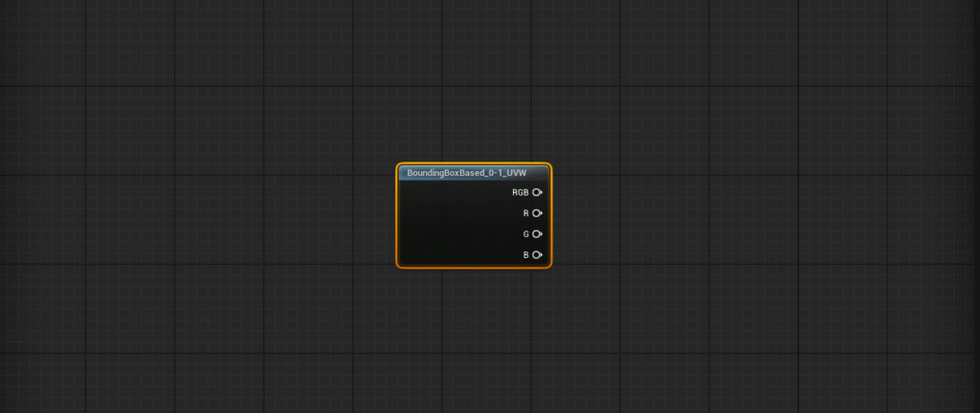This screenshot has width=980, height=413.
Task: Click the RGB output pin
Action: pyautogui.click(x=537, y=192)
